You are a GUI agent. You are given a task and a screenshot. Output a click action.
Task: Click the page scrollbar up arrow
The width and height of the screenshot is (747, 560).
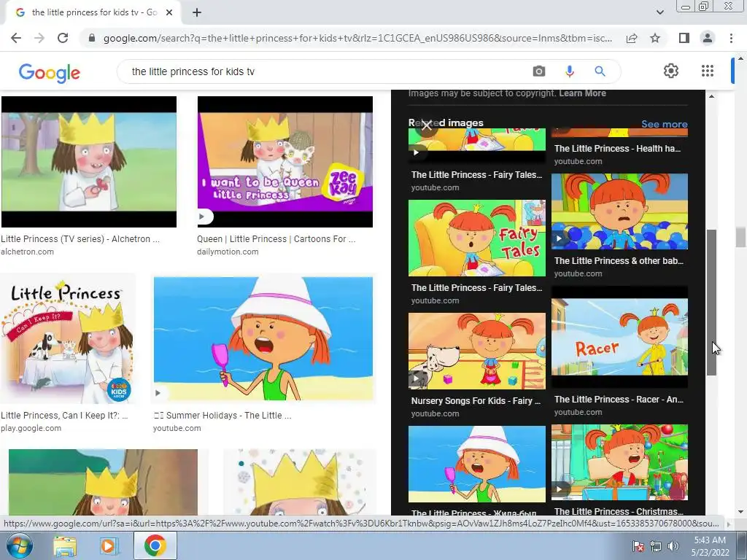(x=740, y=58)
